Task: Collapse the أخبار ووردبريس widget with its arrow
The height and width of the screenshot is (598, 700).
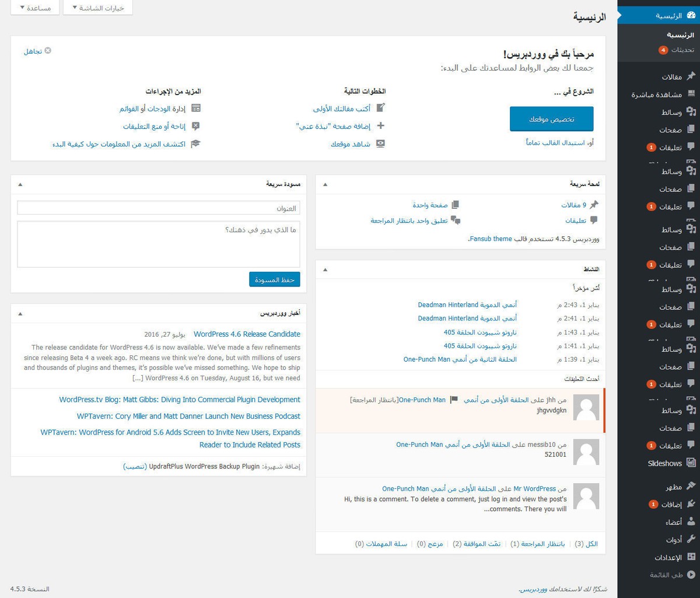Action: [20, 313]
